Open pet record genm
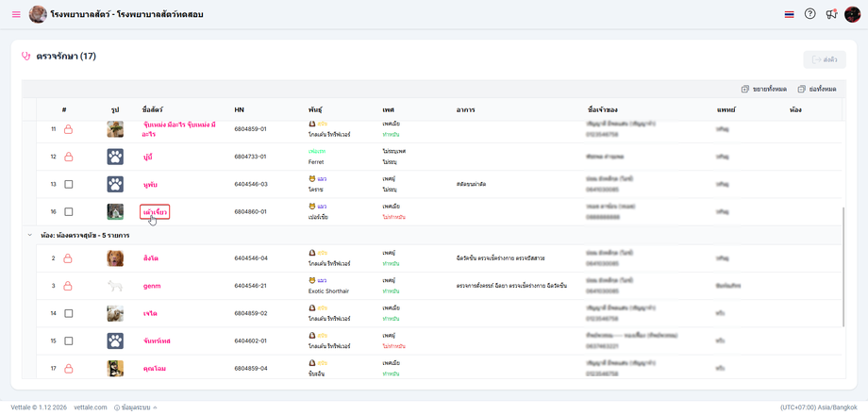This screenshot has height=415, width=868. tap(152, 286)
